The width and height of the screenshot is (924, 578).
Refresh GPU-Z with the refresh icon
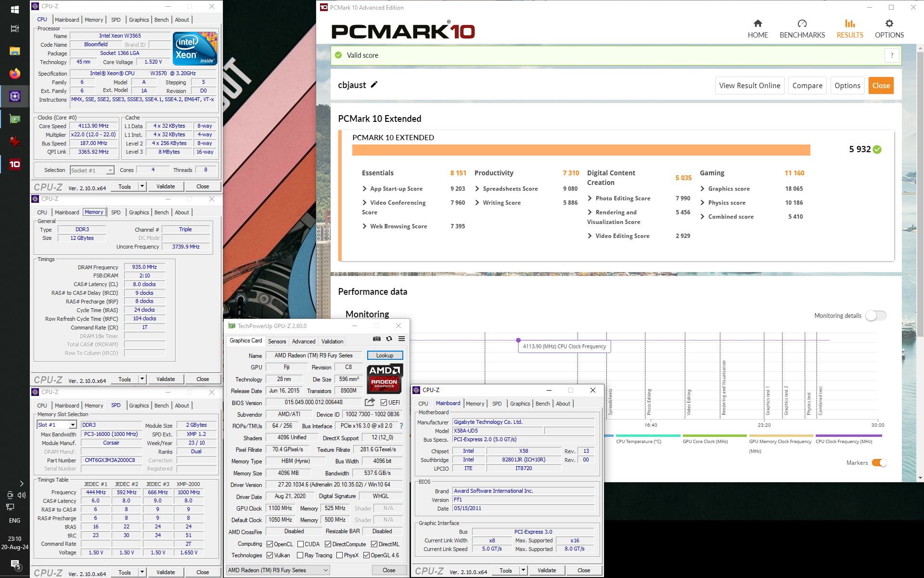pyautogui.click(x=389, y=339)
